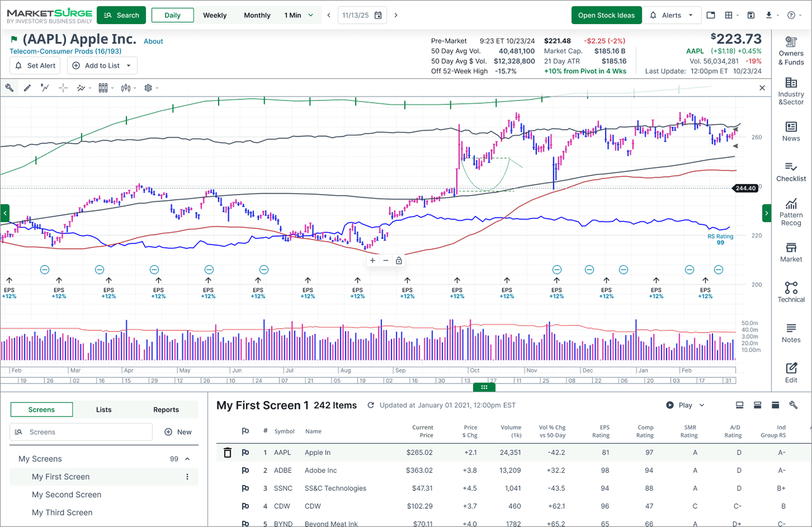Open Pattern Recog panel

pos(791,212)
